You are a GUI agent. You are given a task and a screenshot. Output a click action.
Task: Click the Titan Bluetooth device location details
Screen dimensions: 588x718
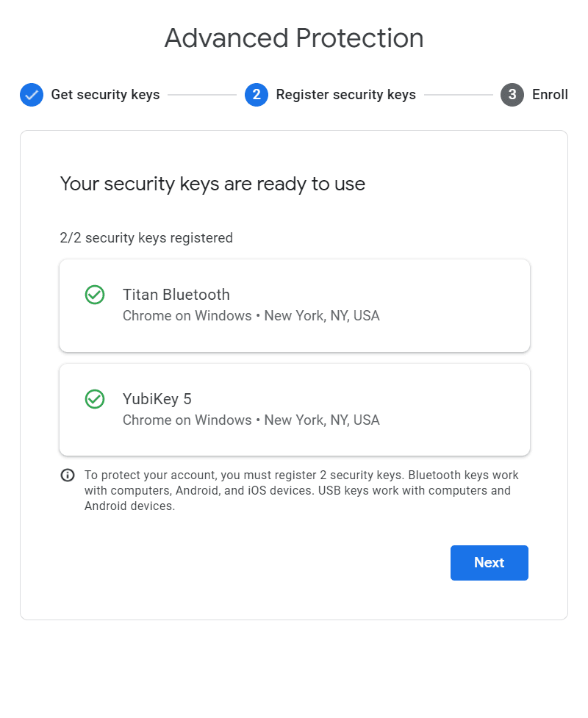click(251, 316)
